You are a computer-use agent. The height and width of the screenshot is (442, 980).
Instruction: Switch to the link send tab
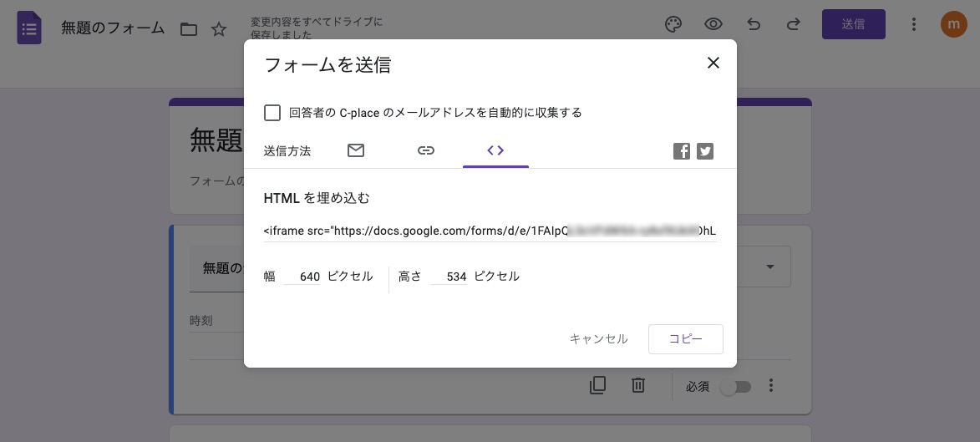[x=426, y=150]
